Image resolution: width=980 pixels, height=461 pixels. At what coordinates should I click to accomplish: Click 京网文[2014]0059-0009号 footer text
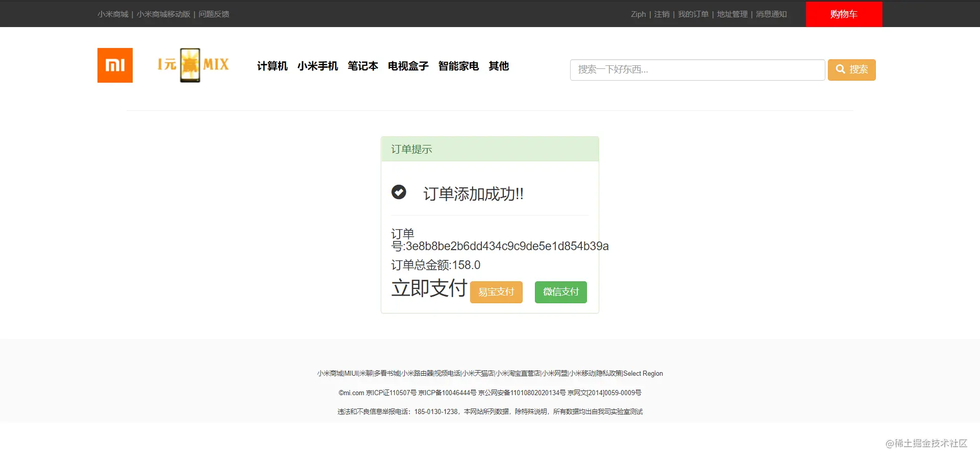(604, 393)
